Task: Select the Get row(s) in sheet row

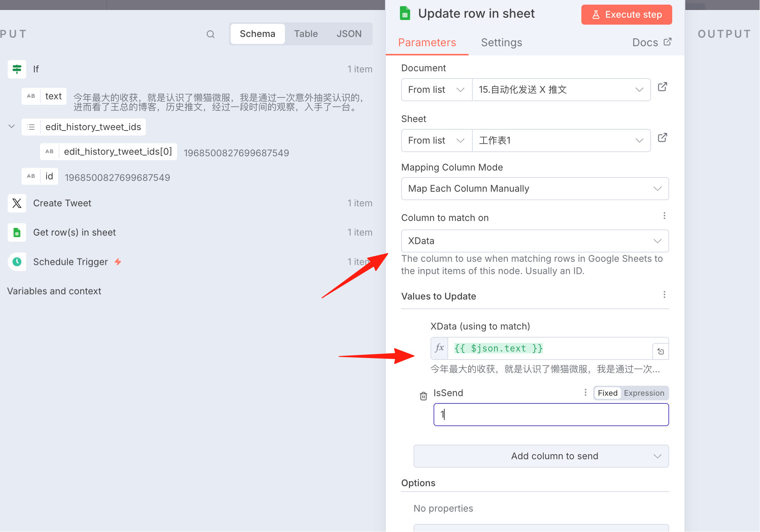Action: (x=190, y=233)
